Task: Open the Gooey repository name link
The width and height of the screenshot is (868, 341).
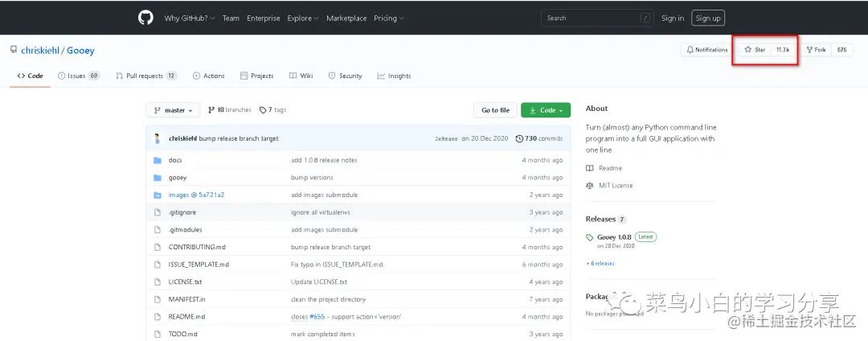Action: (81, 51)
